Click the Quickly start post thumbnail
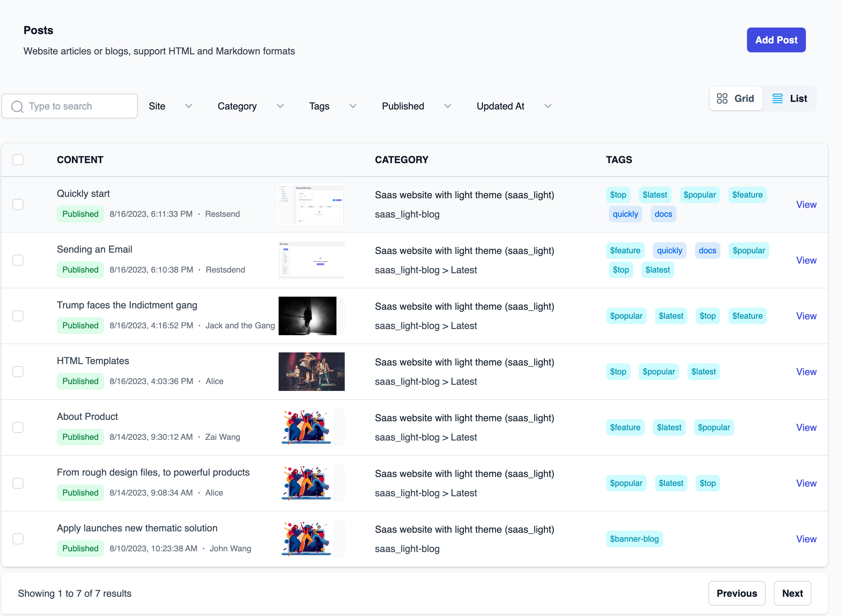Viewport: 841px width, 616px height. click(312, 204)
